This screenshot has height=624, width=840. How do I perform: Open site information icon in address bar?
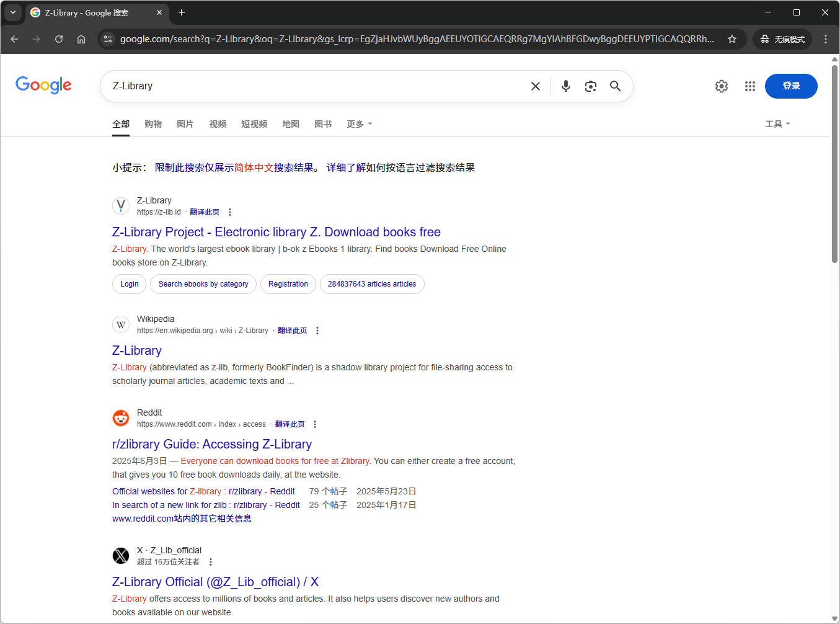tap(108, 39)
